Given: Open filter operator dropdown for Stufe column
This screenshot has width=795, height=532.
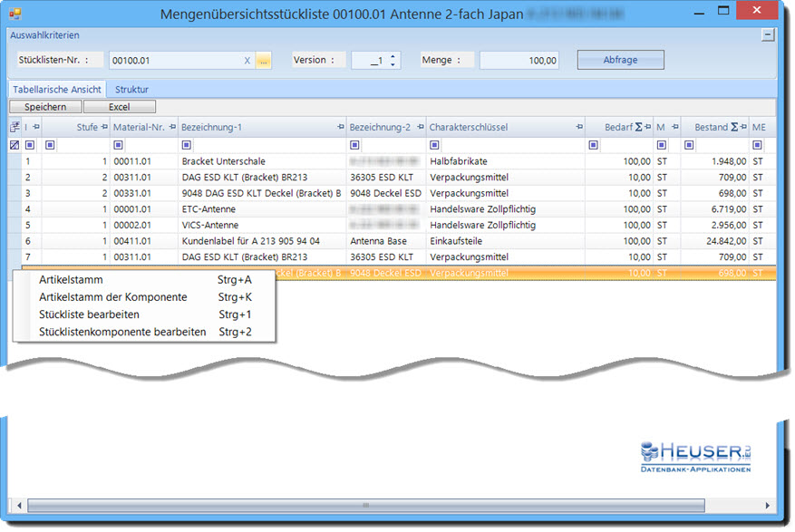Looking at the screenshot, I should 50,145.
